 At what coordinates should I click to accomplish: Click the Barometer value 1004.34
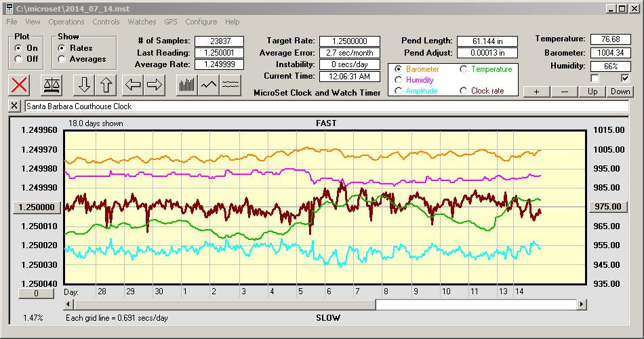click(x=610, y=53)
